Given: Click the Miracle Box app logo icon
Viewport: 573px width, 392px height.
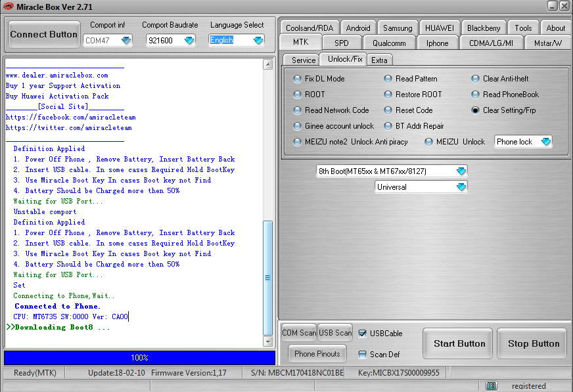Looking at the screenshot, I should click(8, 6).
